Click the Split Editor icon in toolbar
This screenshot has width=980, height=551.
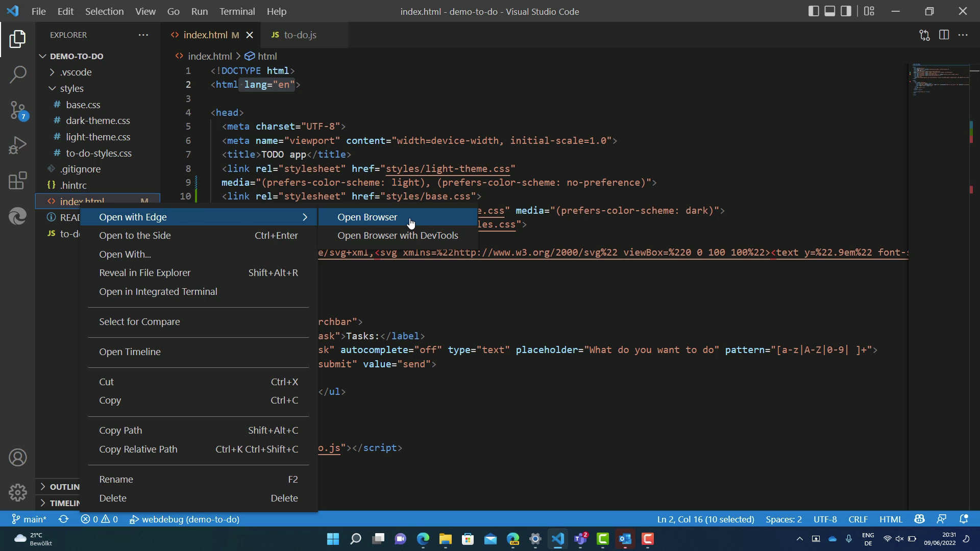click(x=944, y=35)
